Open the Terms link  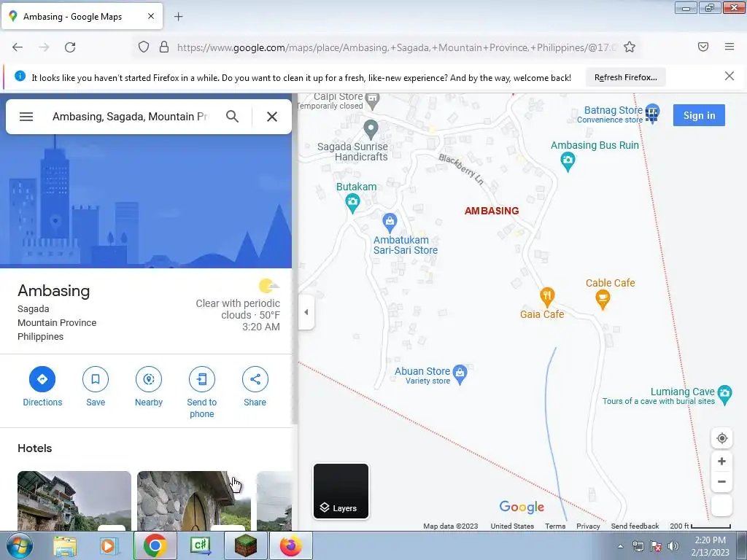point(555,526)
